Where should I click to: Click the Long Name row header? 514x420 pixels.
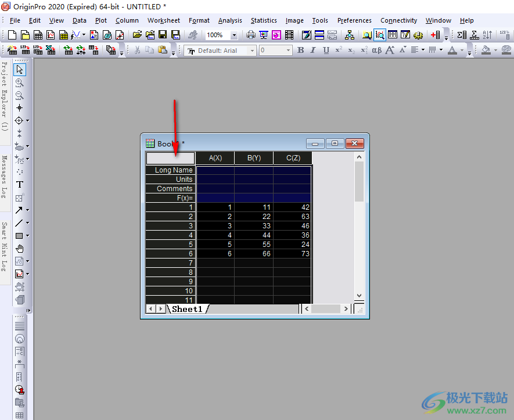pyautogui.click(x=170, y=170)
